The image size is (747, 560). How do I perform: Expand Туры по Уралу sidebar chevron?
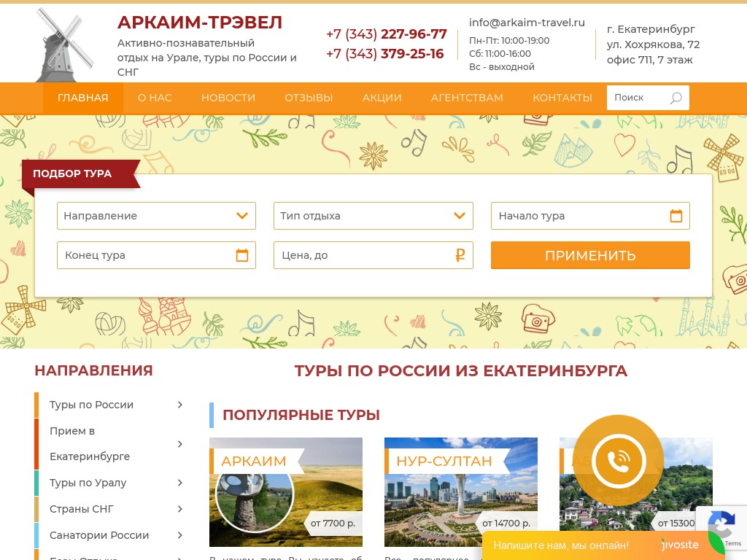click(x=180, y=483)
